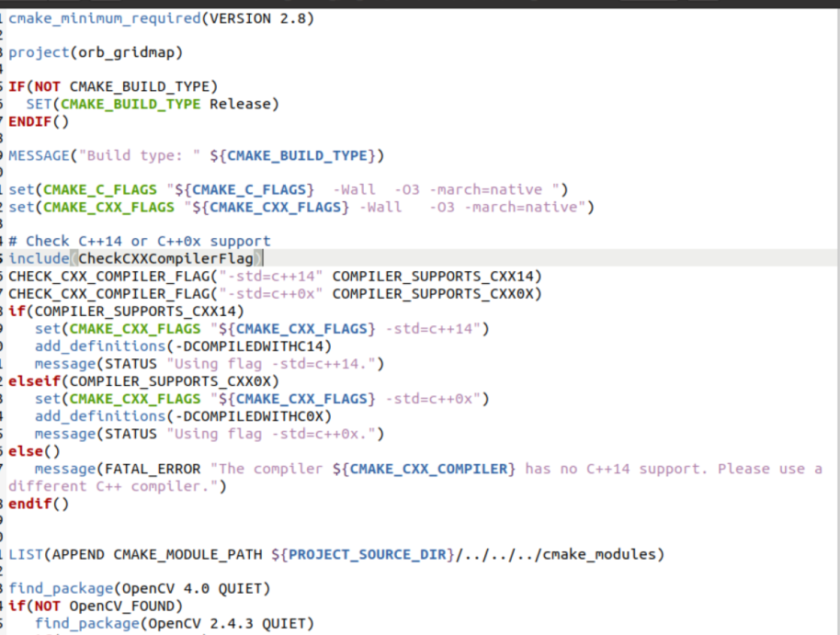
Task: Click the set line with '-std=c++0x' flag
Action: 262,399
